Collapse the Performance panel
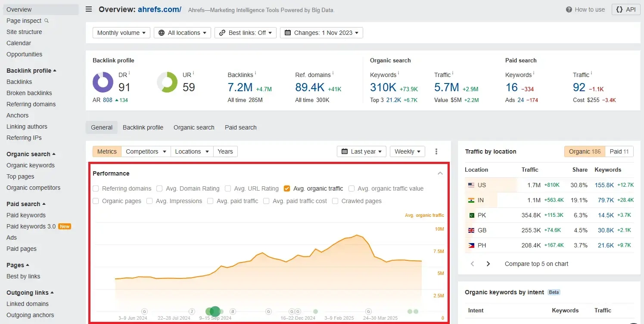 coord(440,173)
